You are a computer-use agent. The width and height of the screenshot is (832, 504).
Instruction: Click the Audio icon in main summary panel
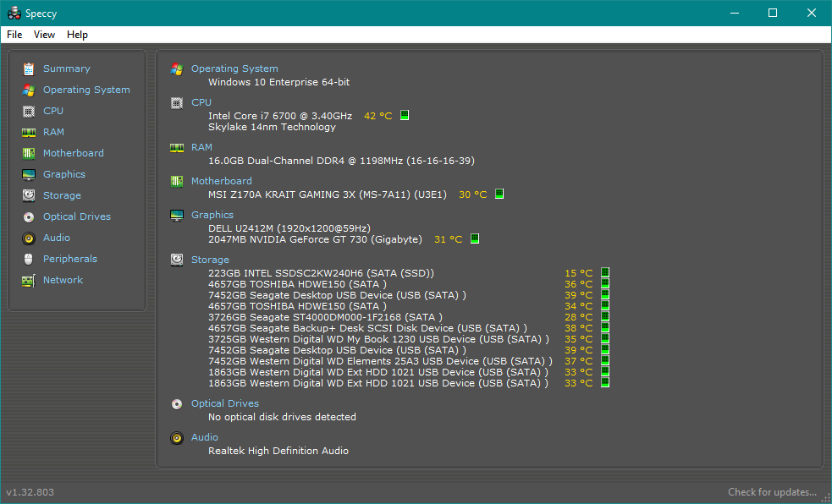pos(177,438)
